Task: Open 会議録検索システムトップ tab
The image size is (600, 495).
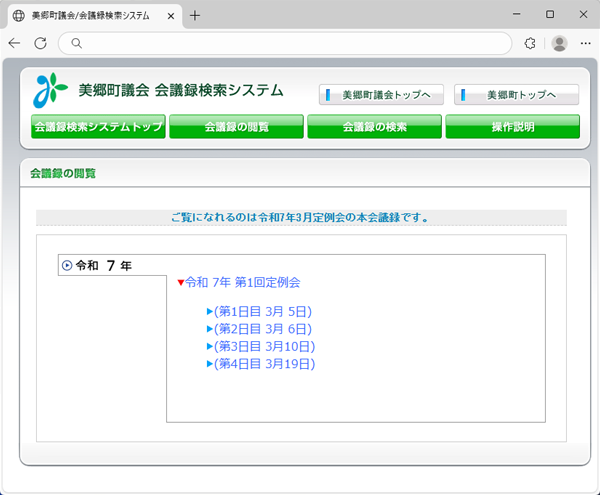Action: point(98,126)
